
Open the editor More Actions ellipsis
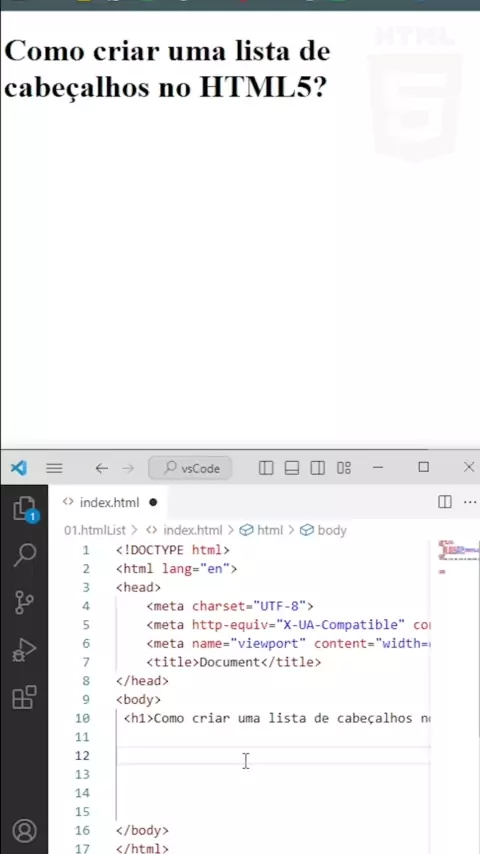[470, 502]
